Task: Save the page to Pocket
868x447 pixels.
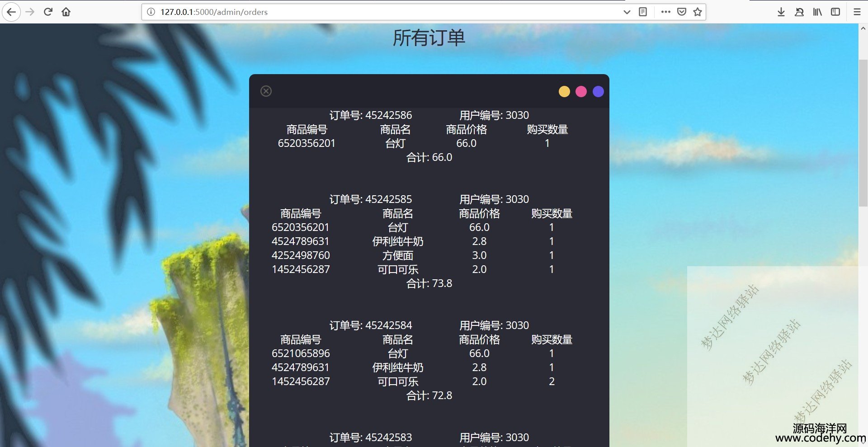Action: (x=682, y=12)
